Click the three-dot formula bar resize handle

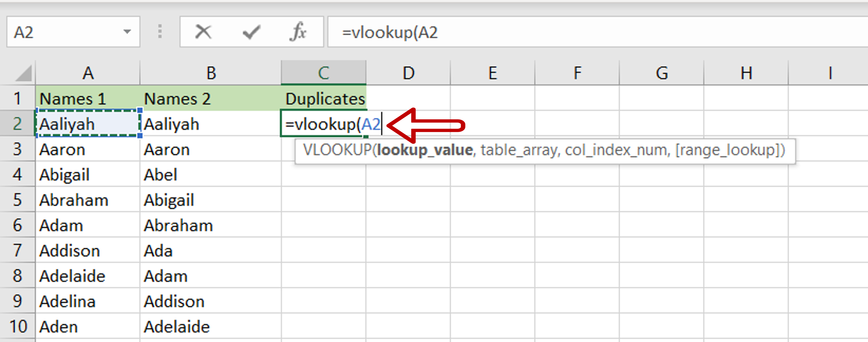click(x=160, y=32)
